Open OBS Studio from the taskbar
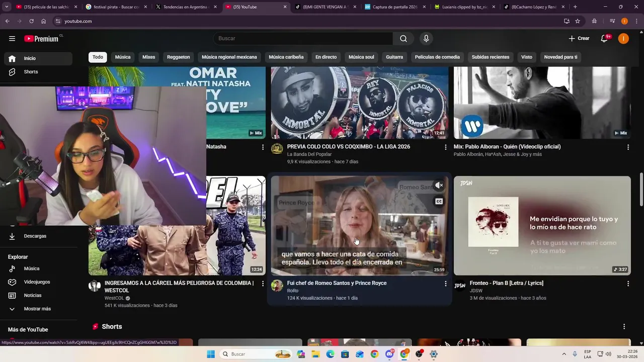Screen dimensions: 644x362 click(419, 354)
